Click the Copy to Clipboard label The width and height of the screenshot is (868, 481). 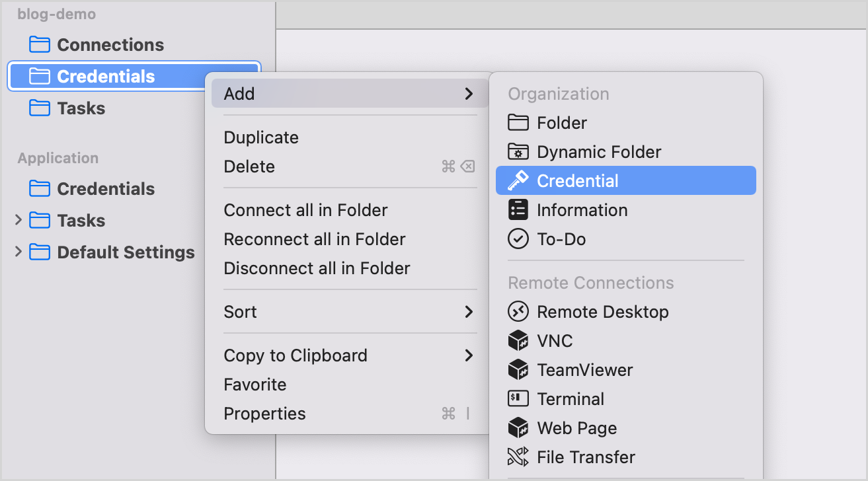tap(296, 355)
